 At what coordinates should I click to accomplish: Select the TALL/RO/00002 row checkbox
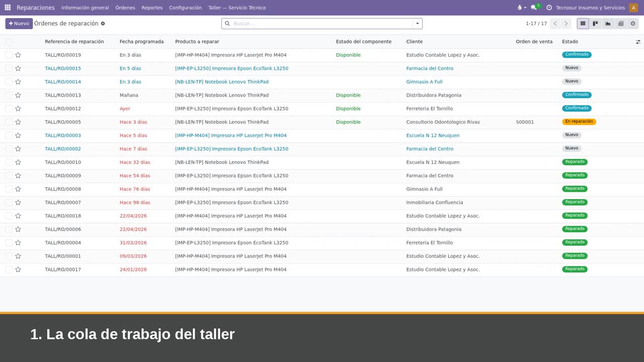click(9, 149)
